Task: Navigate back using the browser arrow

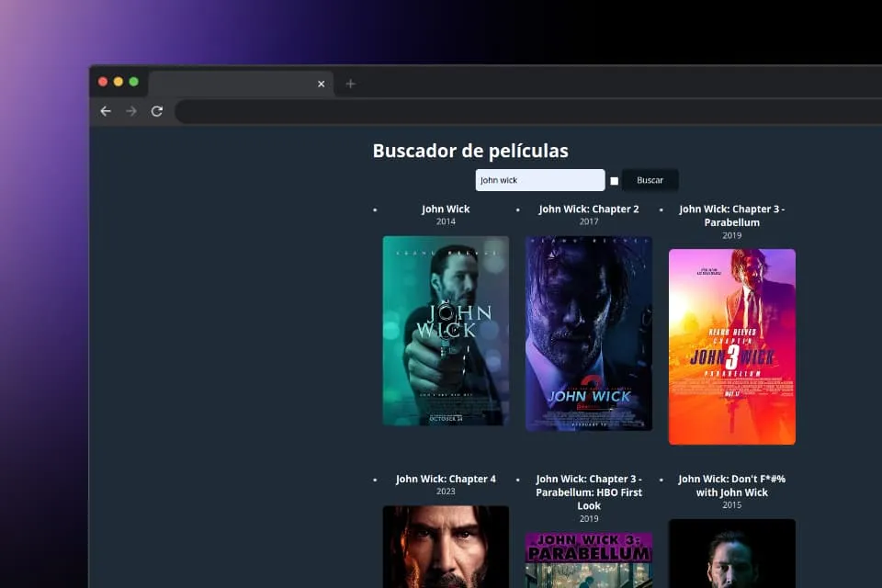Action: 106,110
